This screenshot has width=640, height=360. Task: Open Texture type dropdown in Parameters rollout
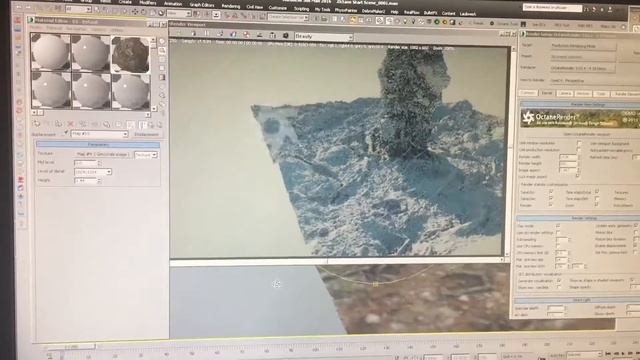pos(146,155)
